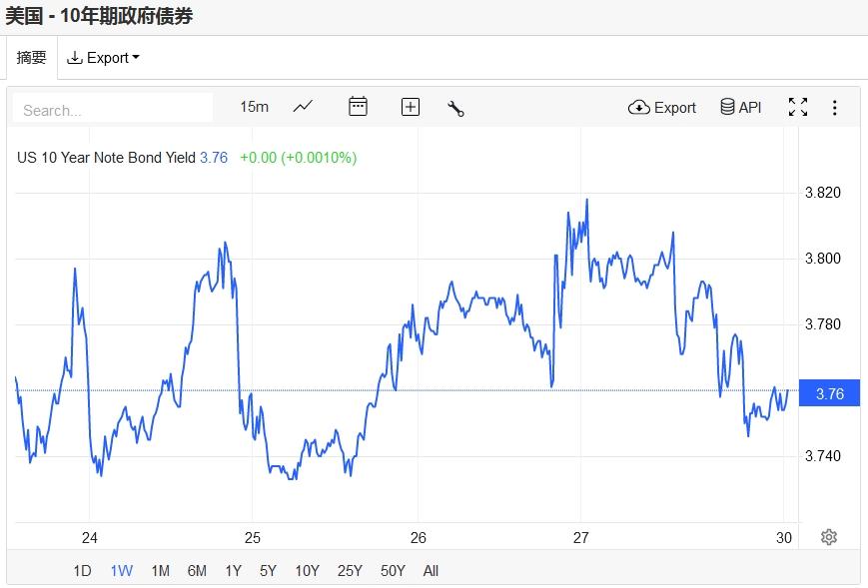
Task: Select the 1M time range
Action: click(160, 571)
